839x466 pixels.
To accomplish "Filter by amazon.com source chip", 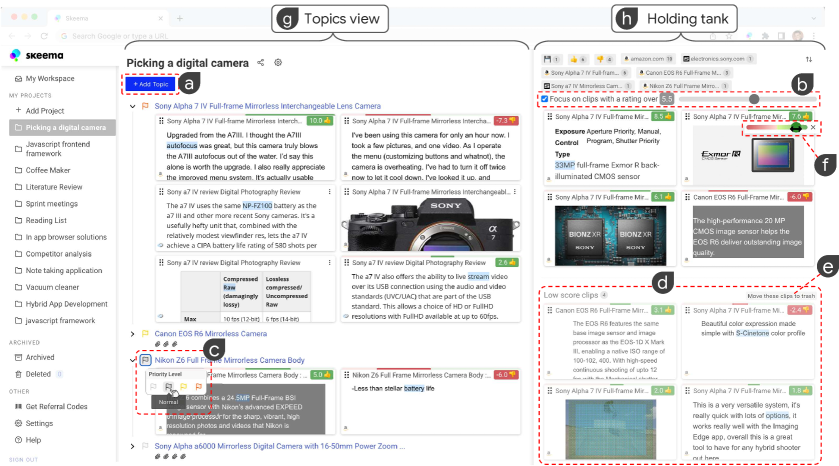I will tap(648, 59).
